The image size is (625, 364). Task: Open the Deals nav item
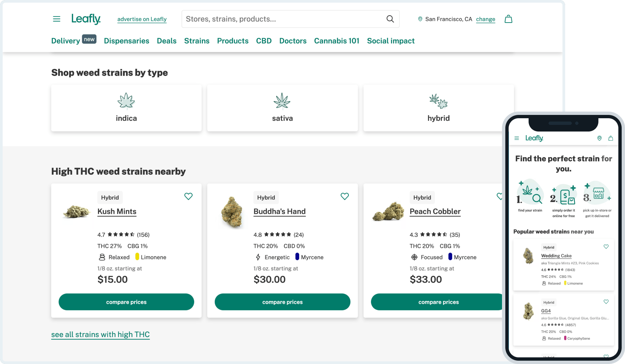(167, 41)
